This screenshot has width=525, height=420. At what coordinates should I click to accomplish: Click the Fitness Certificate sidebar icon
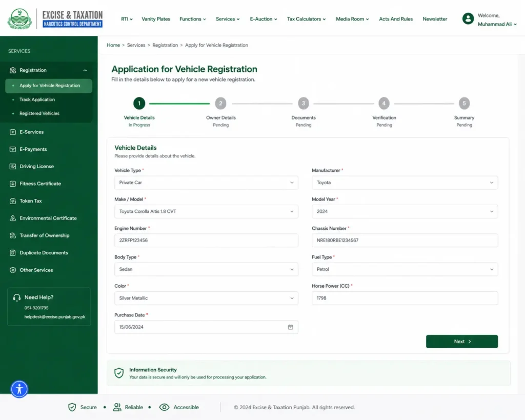click(x=13, y=184)
